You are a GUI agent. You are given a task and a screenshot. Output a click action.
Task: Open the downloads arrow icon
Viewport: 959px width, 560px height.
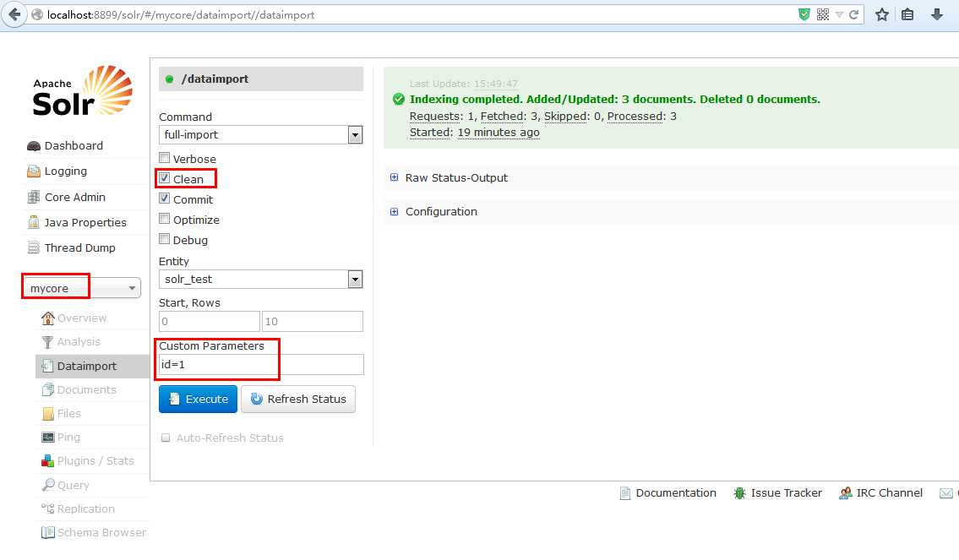coord(936,14)
